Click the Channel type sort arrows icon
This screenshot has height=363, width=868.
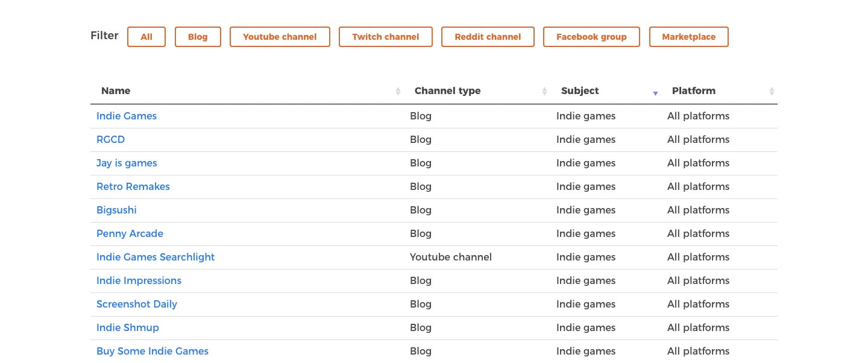tap(544, 92)
